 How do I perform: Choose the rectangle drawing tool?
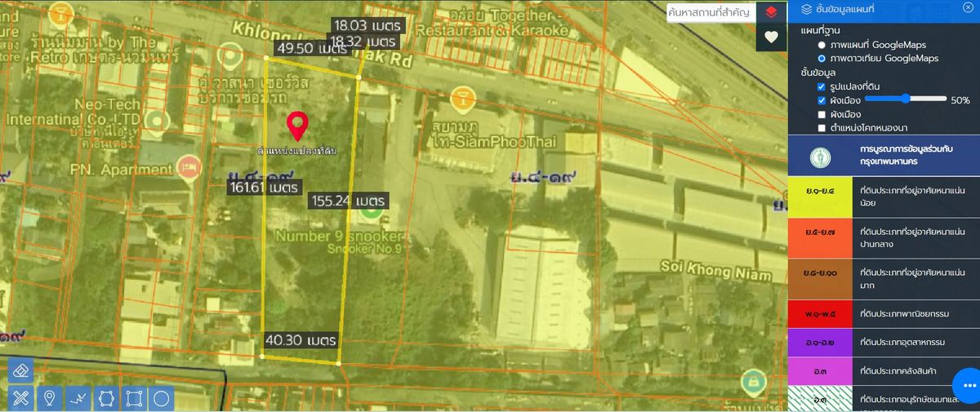pos(135,398)
